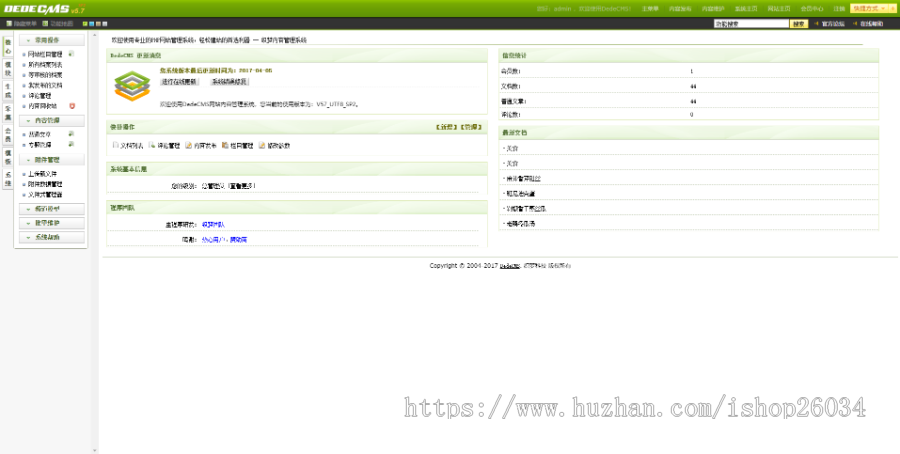Collapse the 内容管理 sidebar section

tap(52, 121)
